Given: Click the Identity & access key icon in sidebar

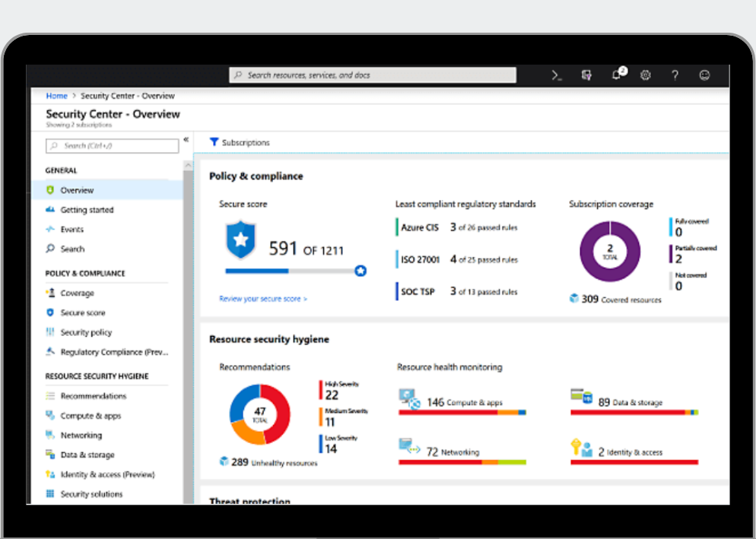Looking at the screenshot, I should [x=50, y=474].
